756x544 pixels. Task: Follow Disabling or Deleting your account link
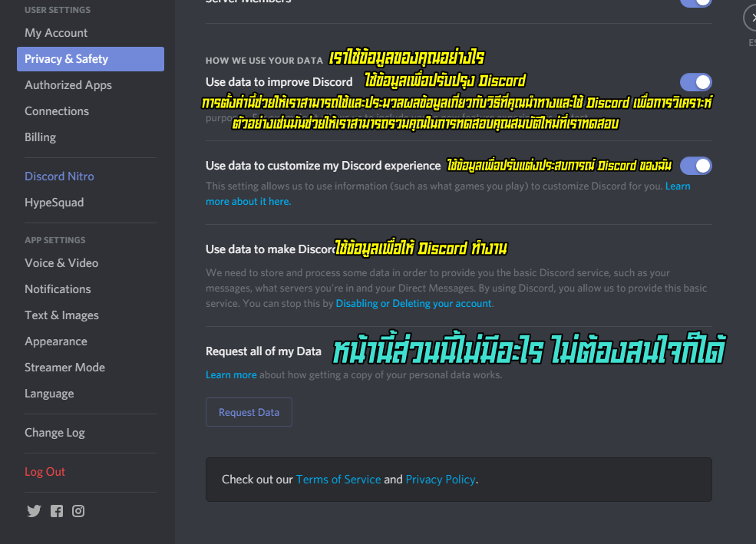[414, 304]
